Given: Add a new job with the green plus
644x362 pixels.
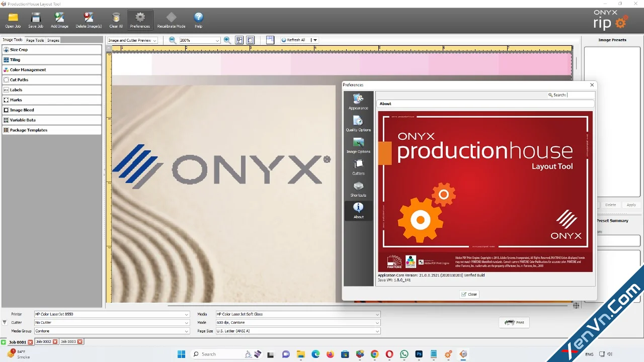Looking at the screenshot, I should (x=4, y=342).
